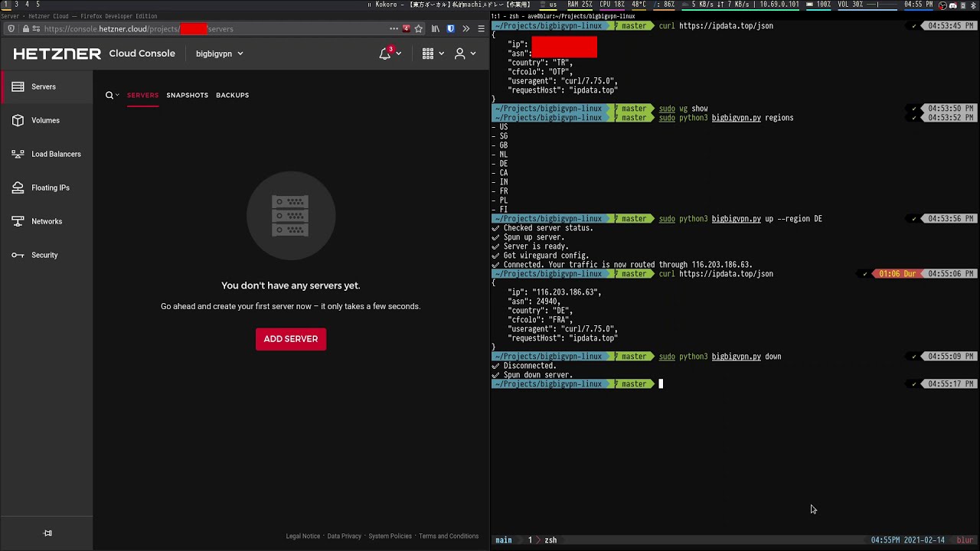Expand the bigbigvpn project dropdown
Screen dimensions: 980x551
219,54
